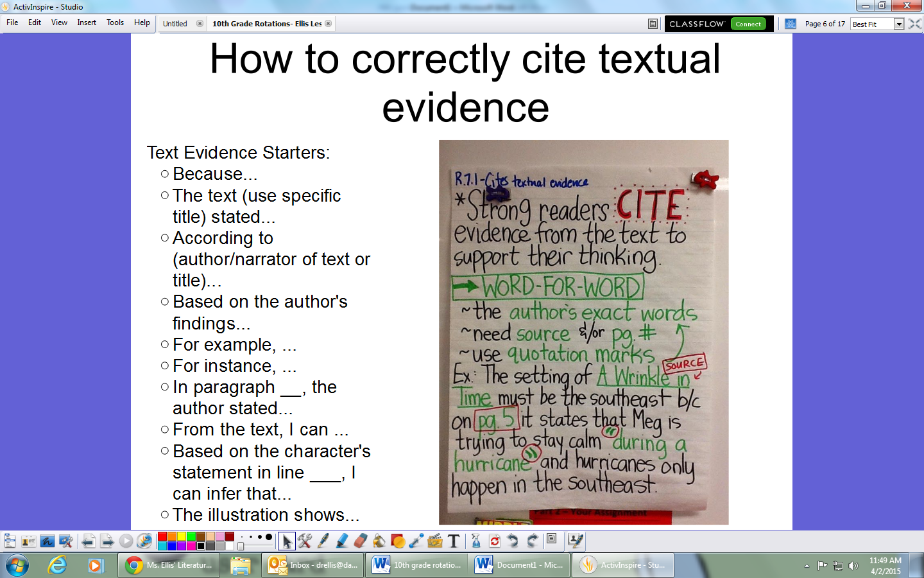Viewport: 924px width, 578px height.
Task: Select the Highlighter tool
Action: coord(342,541)
